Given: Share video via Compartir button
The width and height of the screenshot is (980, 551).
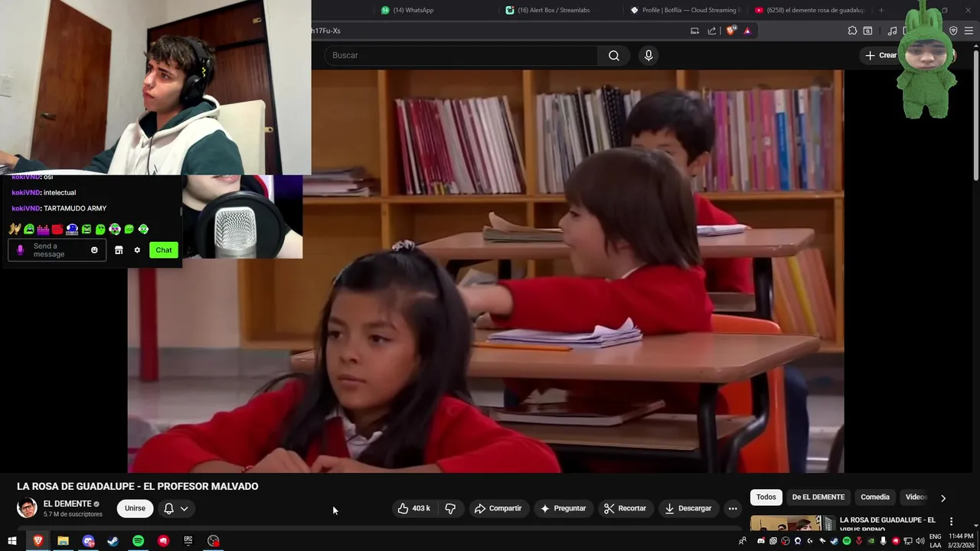Looking at the screenshot, I should click(498, 508).
